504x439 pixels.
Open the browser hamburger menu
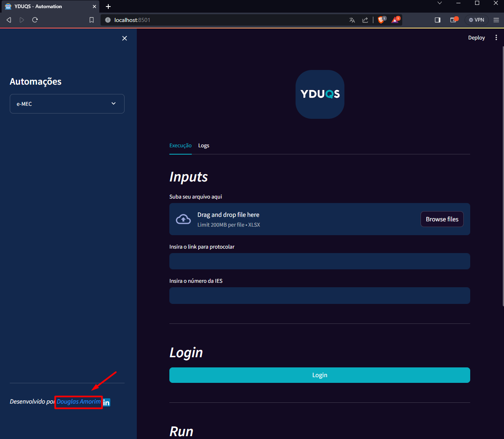pyautogui.click(x=496, y=20)
